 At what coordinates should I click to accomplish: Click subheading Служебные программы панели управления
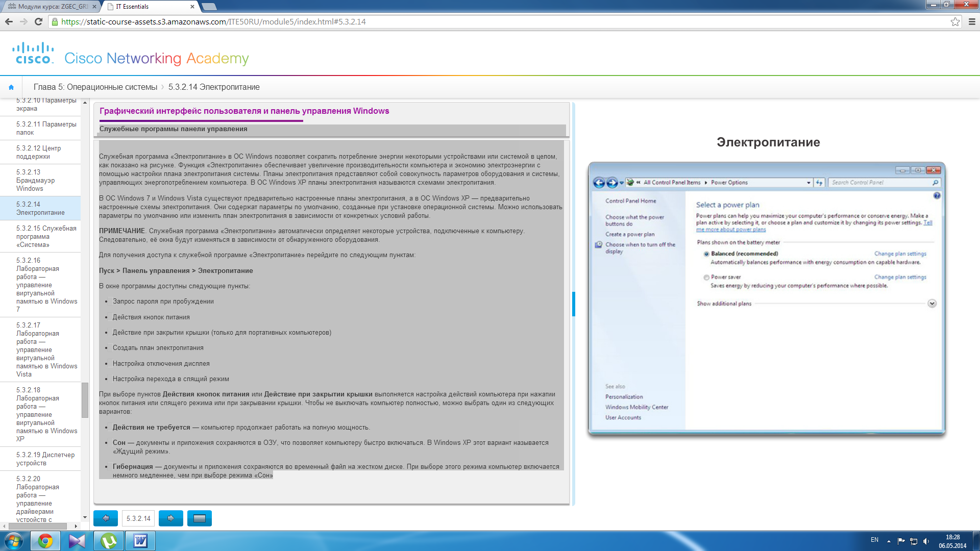(173, 129)
